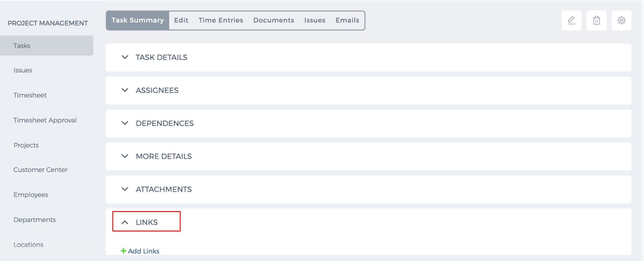
Task: Click the trash delete icon button
Action: 596,20
